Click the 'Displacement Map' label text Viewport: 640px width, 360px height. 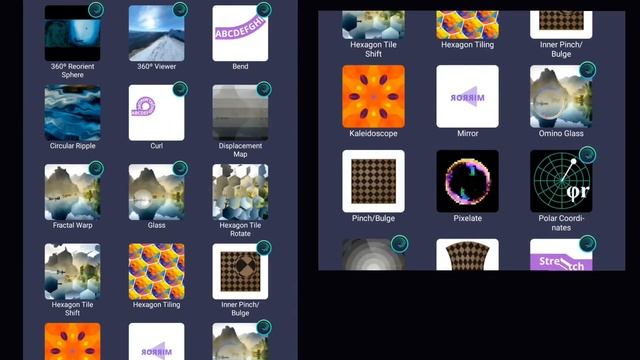point(240,150)
